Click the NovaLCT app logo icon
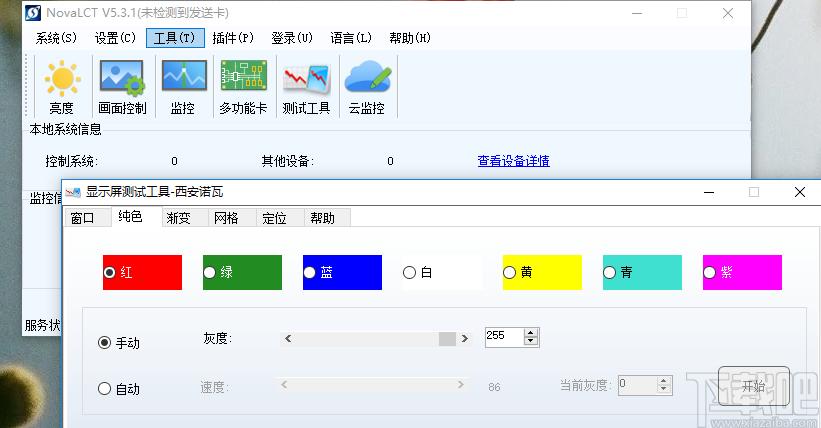Viewport: 821px width, 428px height. [33, 13]
